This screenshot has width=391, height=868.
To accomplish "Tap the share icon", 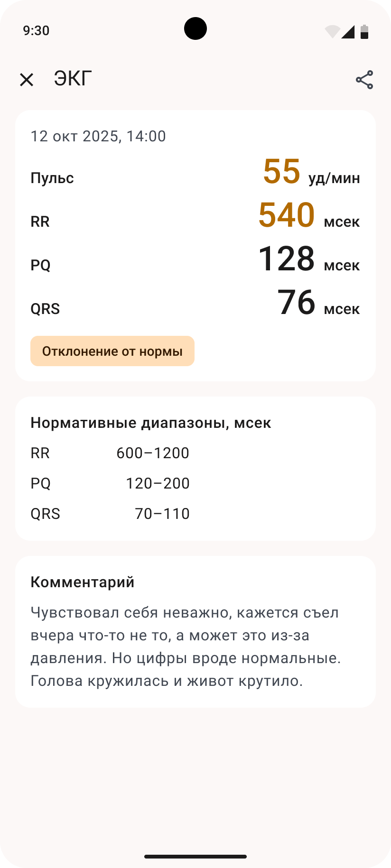I will coord(364,80).
